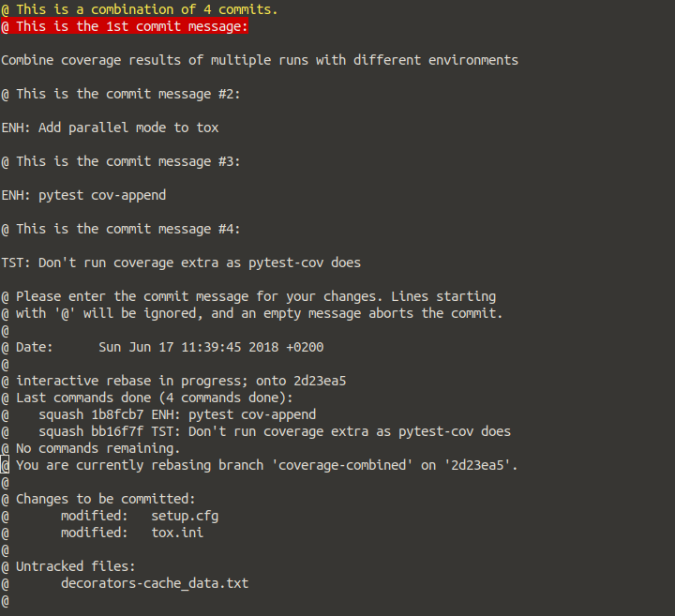Click the 'No commands remaining.' line
675x616 pixels.
tap(97, 448)
